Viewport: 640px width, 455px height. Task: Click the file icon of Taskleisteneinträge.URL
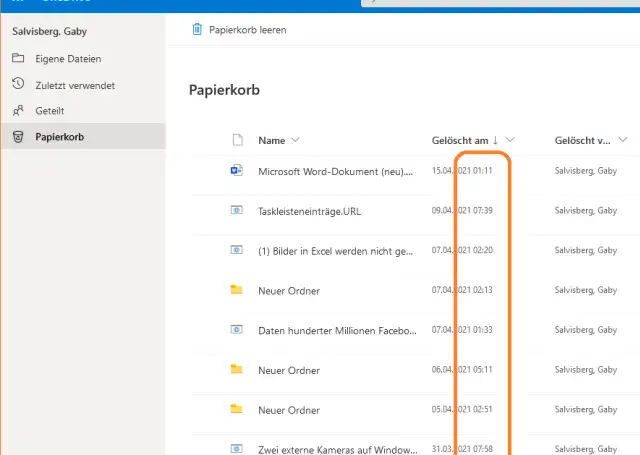tap(237, 210)
